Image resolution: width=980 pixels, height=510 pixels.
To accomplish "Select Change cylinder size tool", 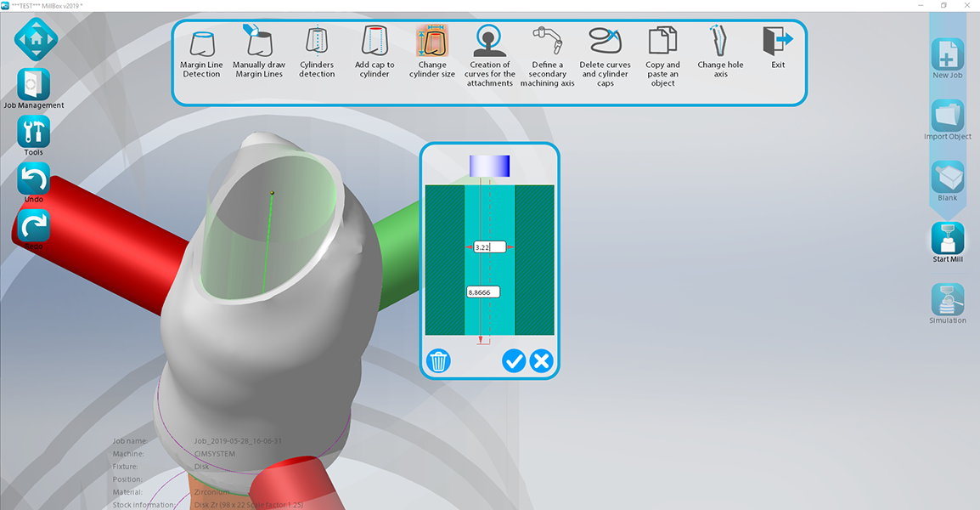I will click(432, 53).
